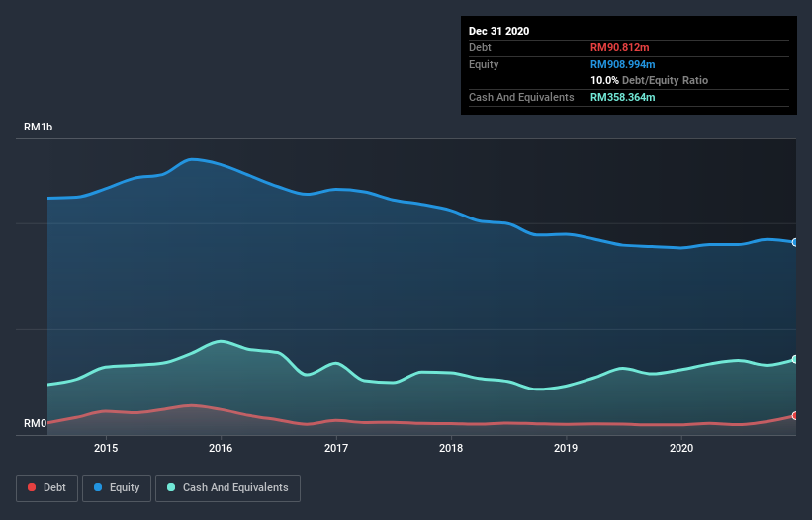The image size is (812, 520).
Task: Click the Equity row label in tooltip
Action: click(x=484, y=64)
